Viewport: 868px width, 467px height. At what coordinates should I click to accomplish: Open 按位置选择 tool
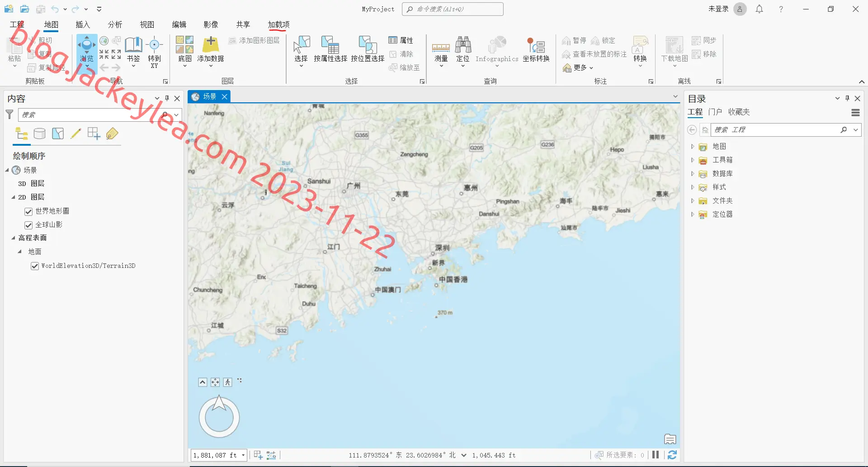[368, 49]
